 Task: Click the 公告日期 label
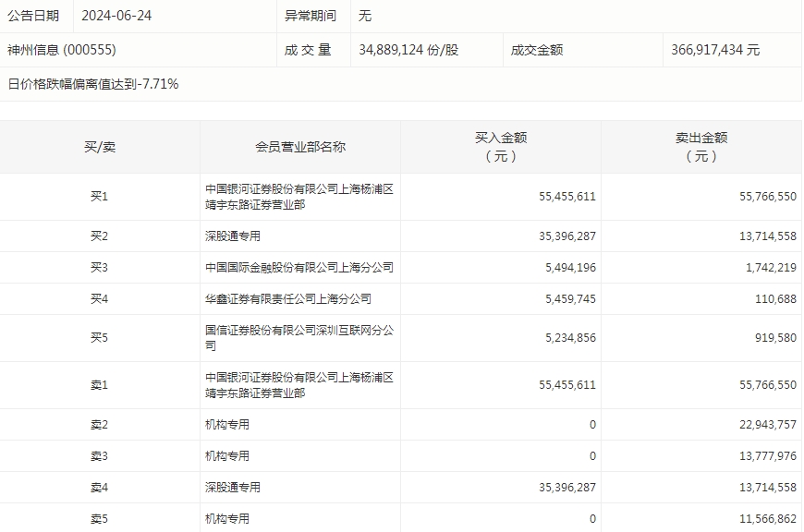(33, 16)
